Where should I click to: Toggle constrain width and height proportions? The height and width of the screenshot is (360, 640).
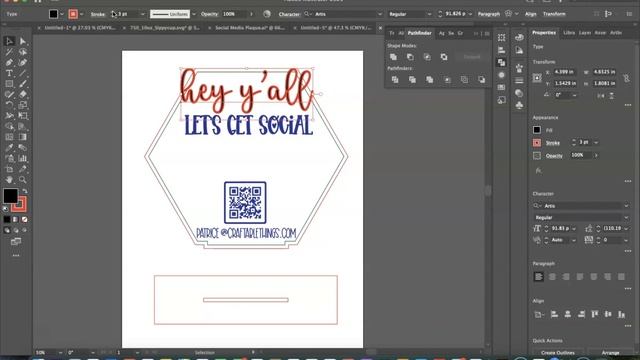tap(627, 78)
